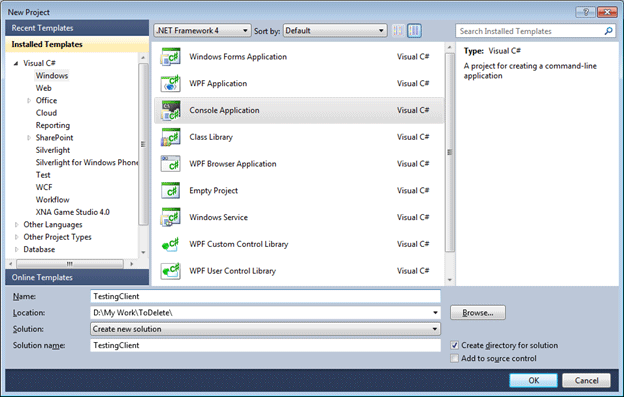Select the WCF category in tree
The height and width of the screenshot is (397, 624).
click(44, 187)
